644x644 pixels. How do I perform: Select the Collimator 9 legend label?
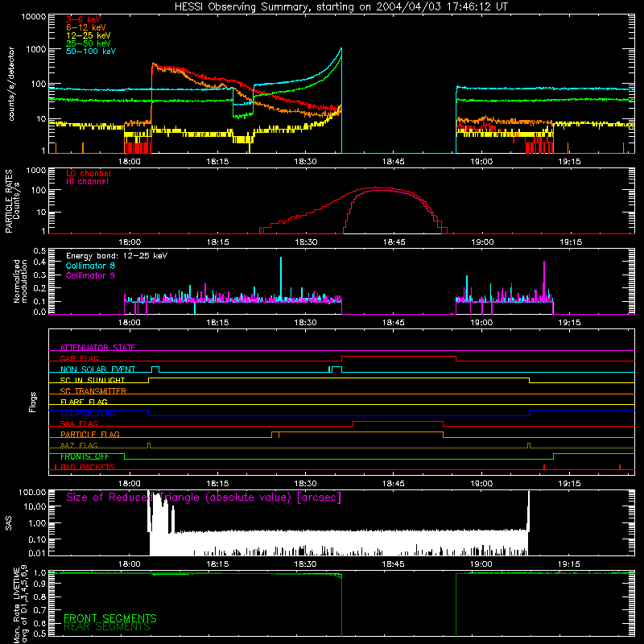coord(90,275)
